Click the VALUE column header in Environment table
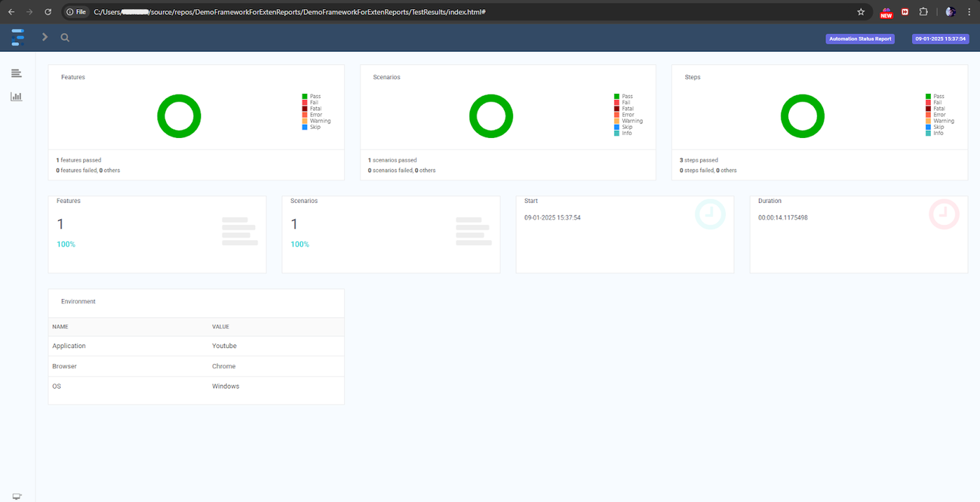Viewport: 980px width, 502px height. pos(220,327)
